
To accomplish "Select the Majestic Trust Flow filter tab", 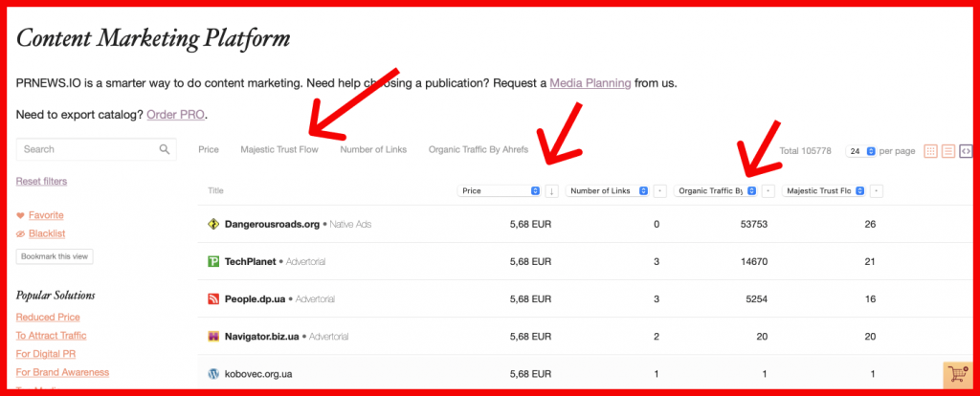I will point(279,150).
